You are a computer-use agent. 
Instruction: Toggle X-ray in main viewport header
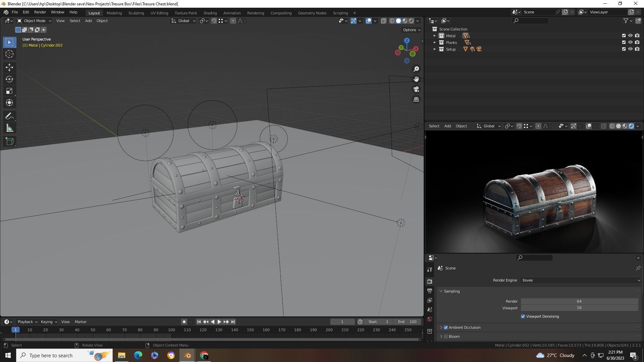(383, 21)
